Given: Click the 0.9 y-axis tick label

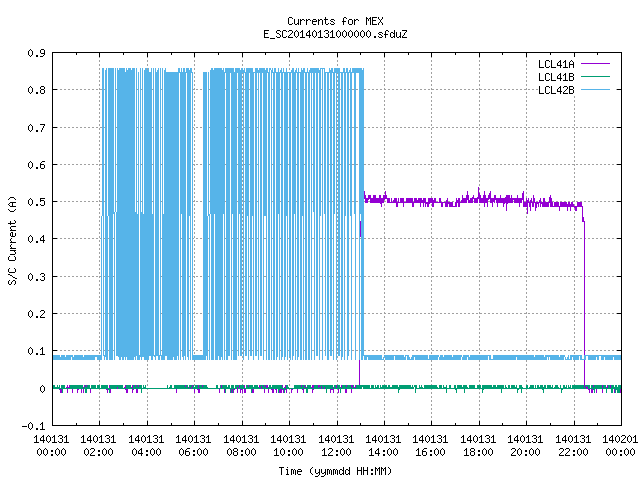Looking at the screenshot, I should 36,53.
